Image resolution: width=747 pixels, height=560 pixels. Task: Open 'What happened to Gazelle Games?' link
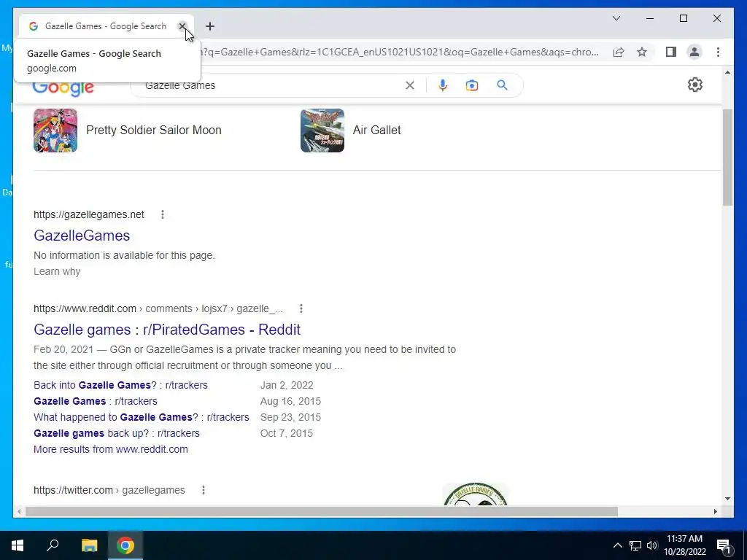(x=141, y=417)
